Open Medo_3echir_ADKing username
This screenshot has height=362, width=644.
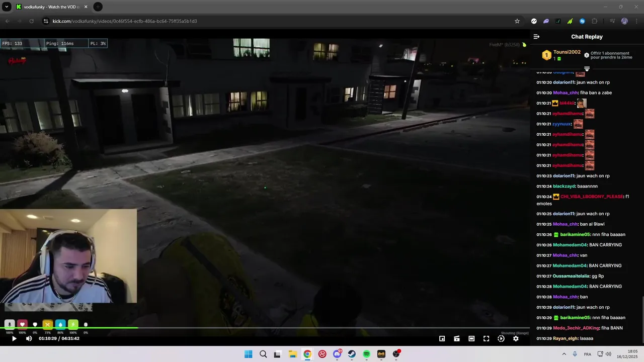click(576, 328)
